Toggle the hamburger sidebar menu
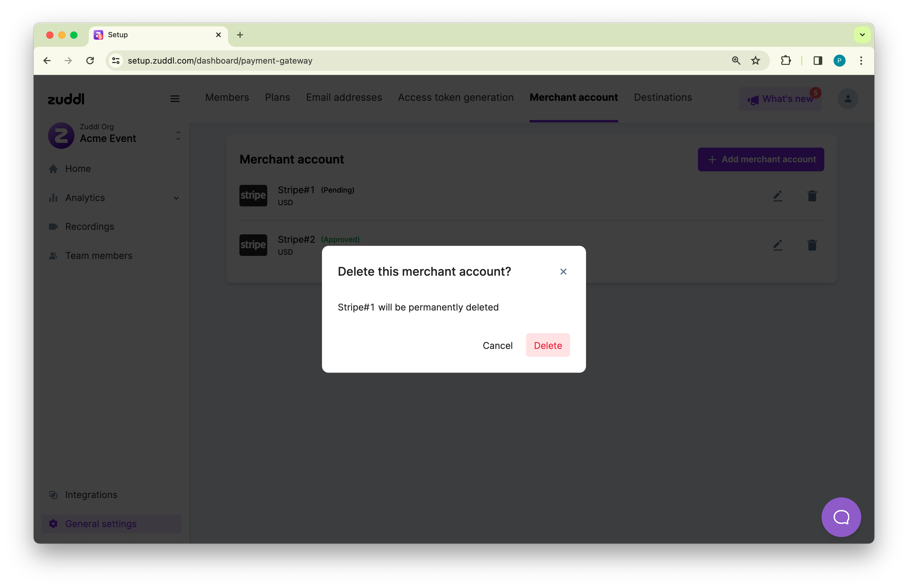The height and width of the screenshot is (588, 908). (x=175, y=99)
